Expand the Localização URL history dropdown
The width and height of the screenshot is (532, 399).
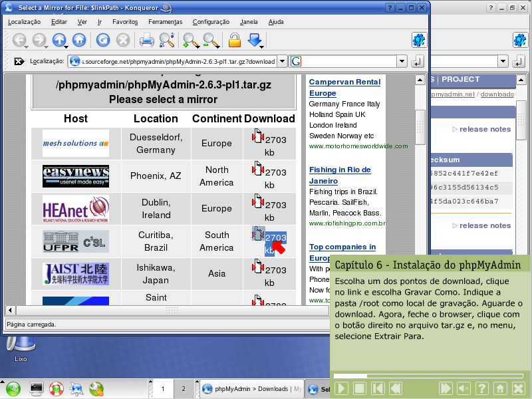pos(283,61)
